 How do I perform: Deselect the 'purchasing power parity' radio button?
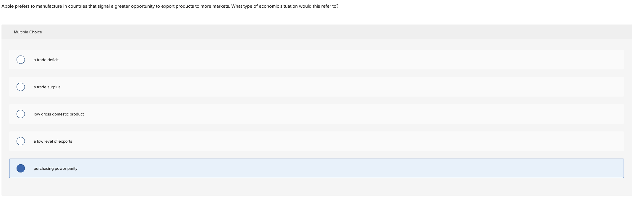click(x=20, y=168)
